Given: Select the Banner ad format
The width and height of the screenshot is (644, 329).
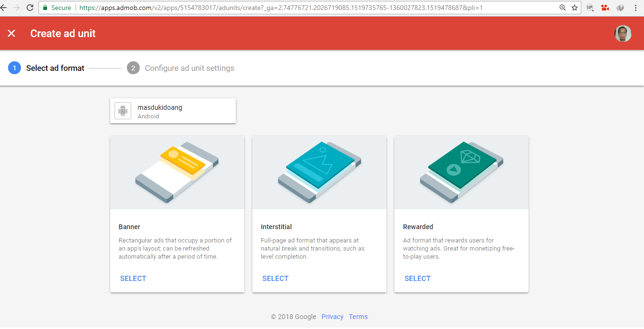Looking at the screenshot, I should point(133,278).
